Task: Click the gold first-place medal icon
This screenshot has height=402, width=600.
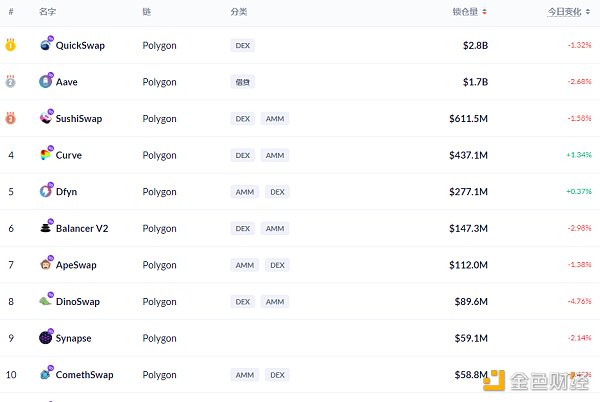Action: point(11,45)
